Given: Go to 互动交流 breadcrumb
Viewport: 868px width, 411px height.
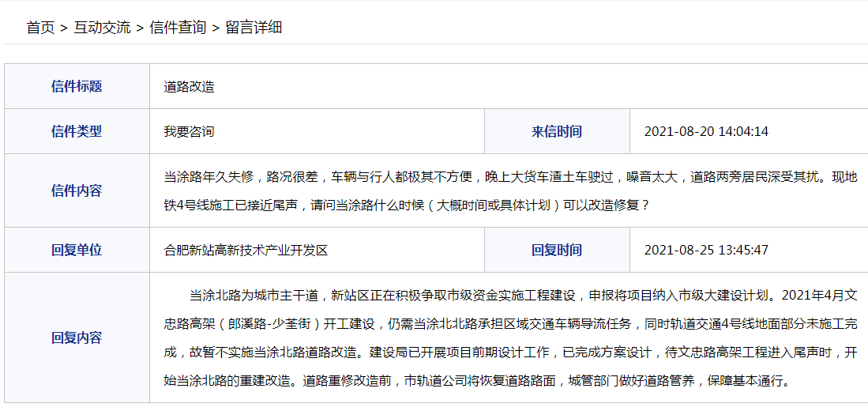Looking at the screenshot, I should pos(103,28).
